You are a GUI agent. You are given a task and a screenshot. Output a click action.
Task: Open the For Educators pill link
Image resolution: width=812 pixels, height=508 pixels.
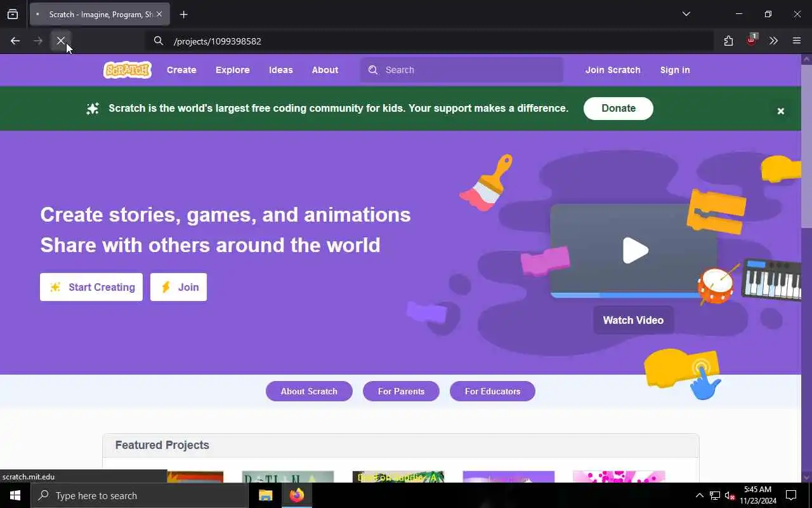pyautogui.click(x=492, y=391)
